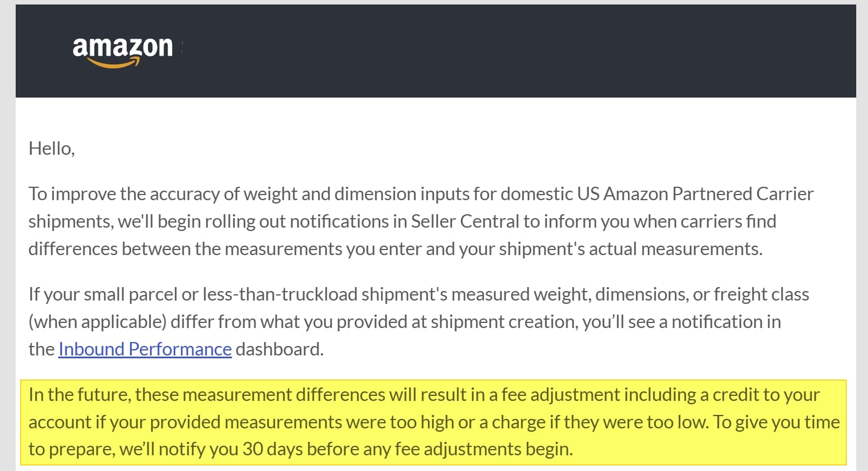Click "In the future" at highlighted paragraph start
The image size is (868, 471).
click(79, 395)
